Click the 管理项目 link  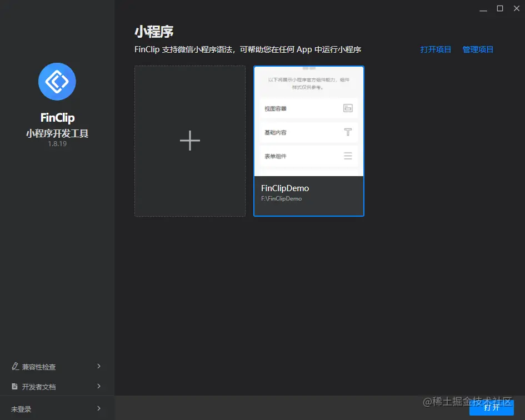[x=478, y=49]
